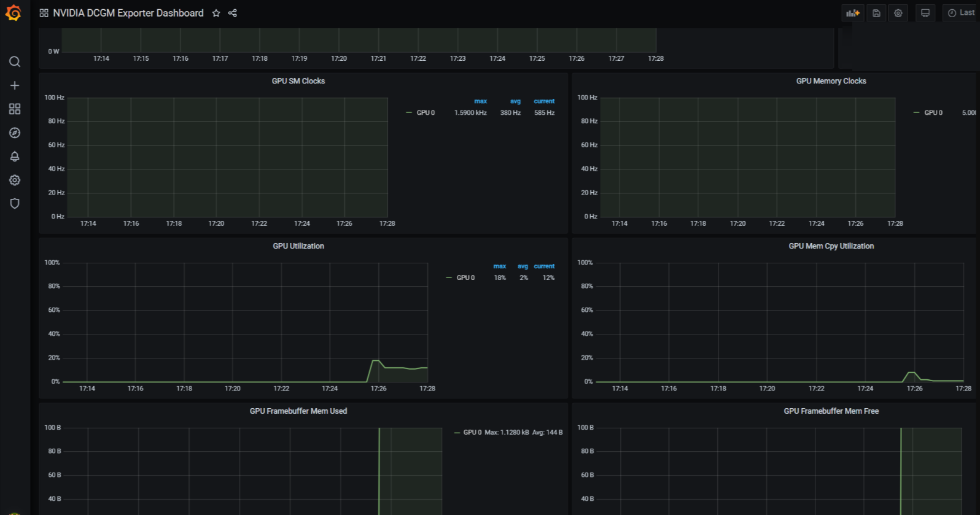980x515 pixels.
Task: Open the time range picker showing Last
Action: point(961,13)
